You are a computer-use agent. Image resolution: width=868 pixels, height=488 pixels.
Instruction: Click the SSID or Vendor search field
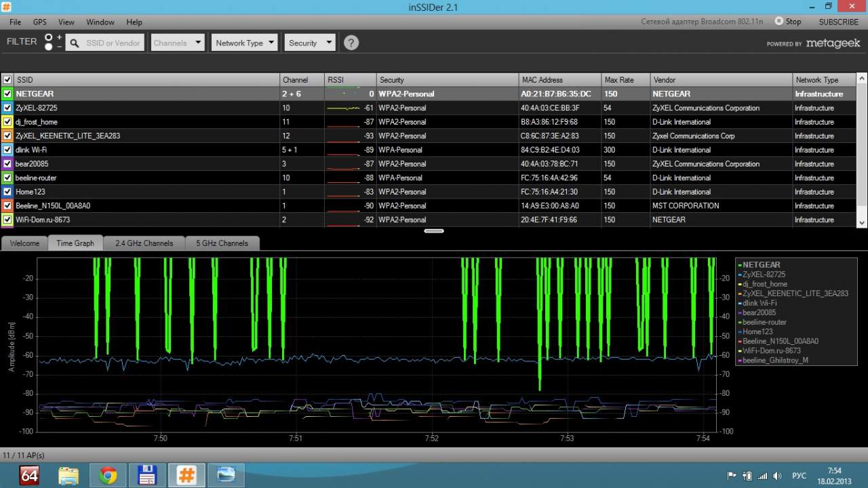(113, 43)
